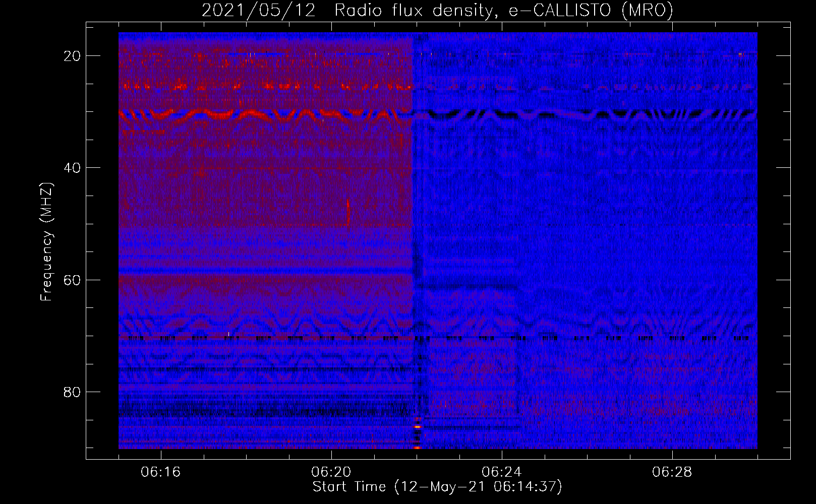Click the "Frequency (MHZ)" axis label
The width and height of the screenshot is (816, 504).
pyautogui.click(x=46, y=242)
